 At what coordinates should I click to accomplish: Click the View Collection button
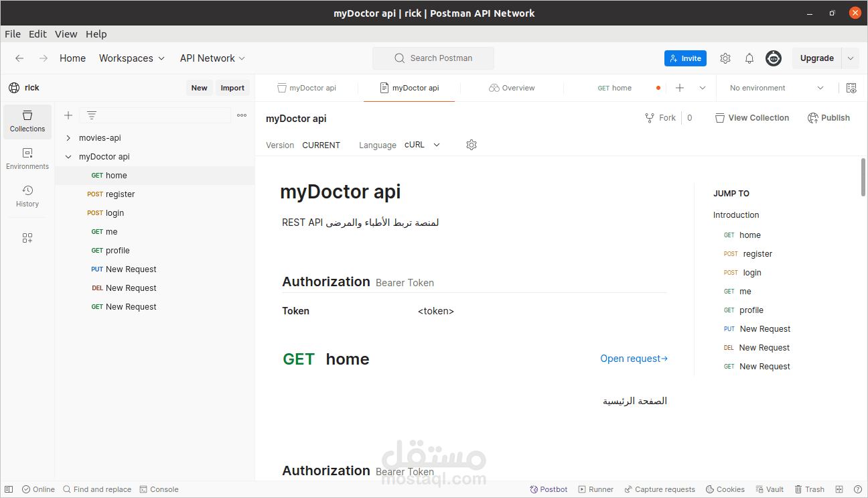[x=751, y=117]
